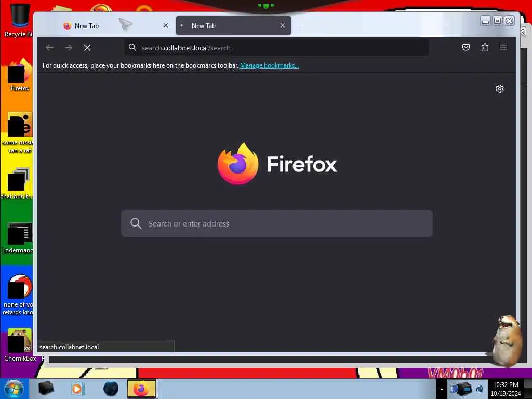Click the bookmarks toolbar hint text
The height and width of the screenshot is (399, 532).
point(140,65)
